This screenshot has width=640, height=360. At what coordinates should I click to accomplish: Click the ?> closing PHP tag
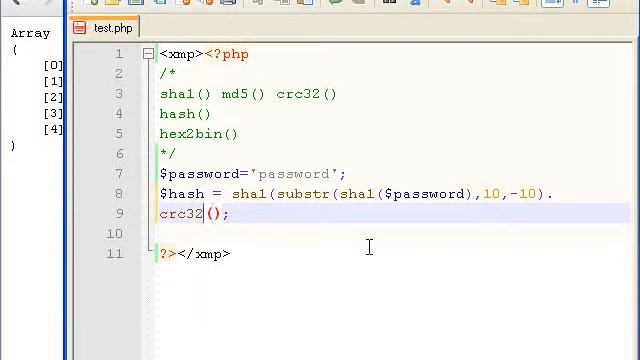click(x=168, y=254)
